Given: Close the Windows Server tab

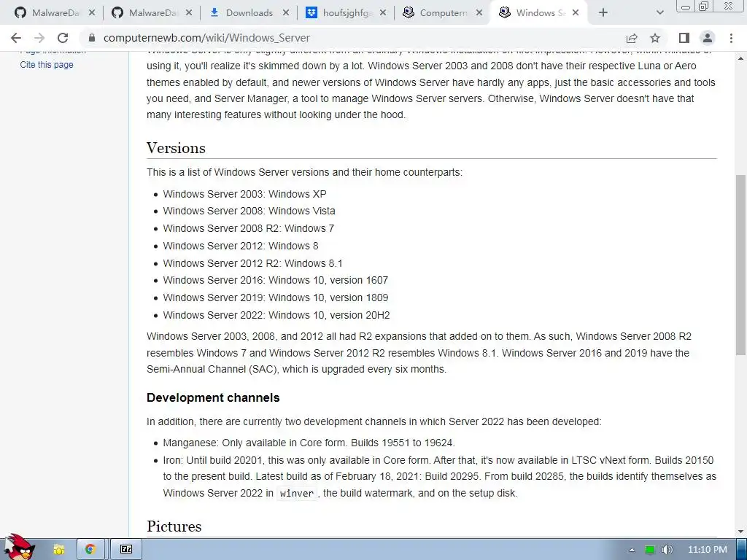Looking at the screenshot, I should (576, 13).
